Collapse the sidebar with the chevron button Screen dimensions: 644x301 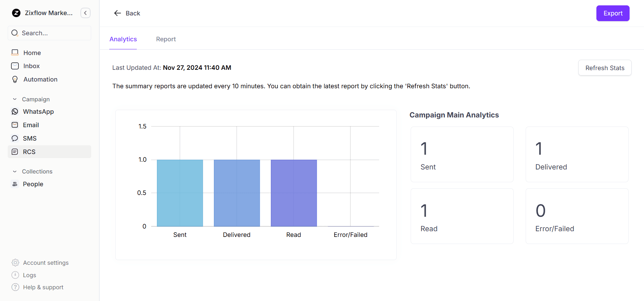tap(85, 13)
